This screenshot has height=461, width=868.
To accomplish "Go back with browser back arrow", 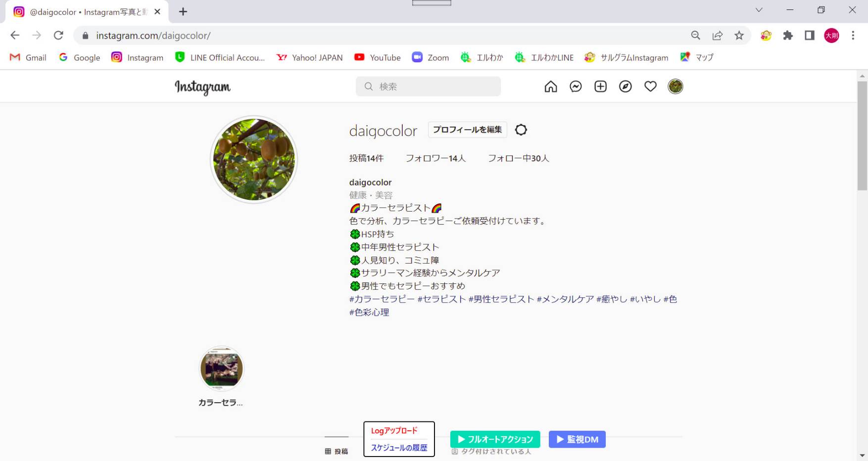I will (15, 35).
